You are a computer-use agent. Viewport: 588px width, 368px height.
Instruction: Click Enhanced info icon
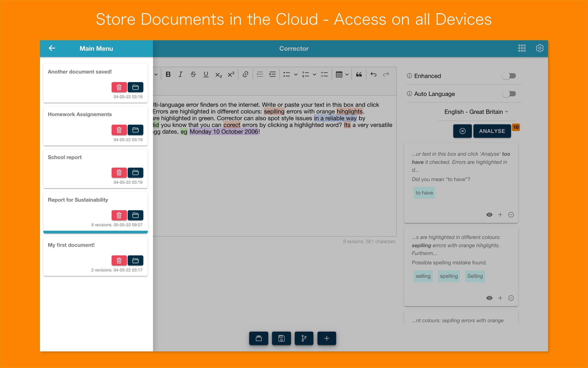pyautogui.click(x=409, y=76)
